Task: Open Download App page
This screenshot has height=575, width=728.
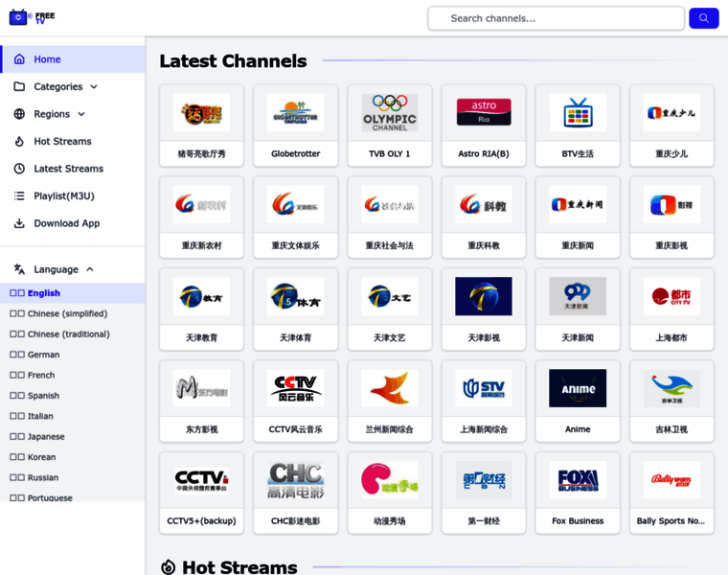Action: click(73, 223)
